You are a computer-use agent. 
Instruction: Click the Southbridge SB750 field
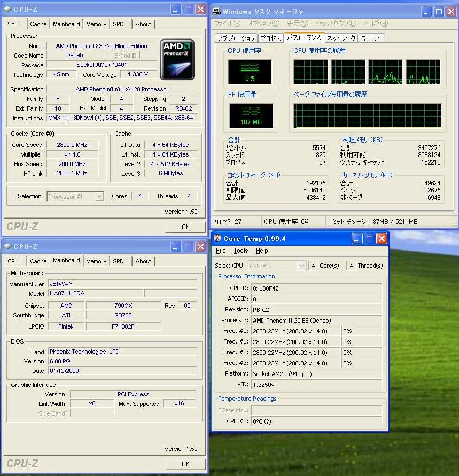[123, 315]
